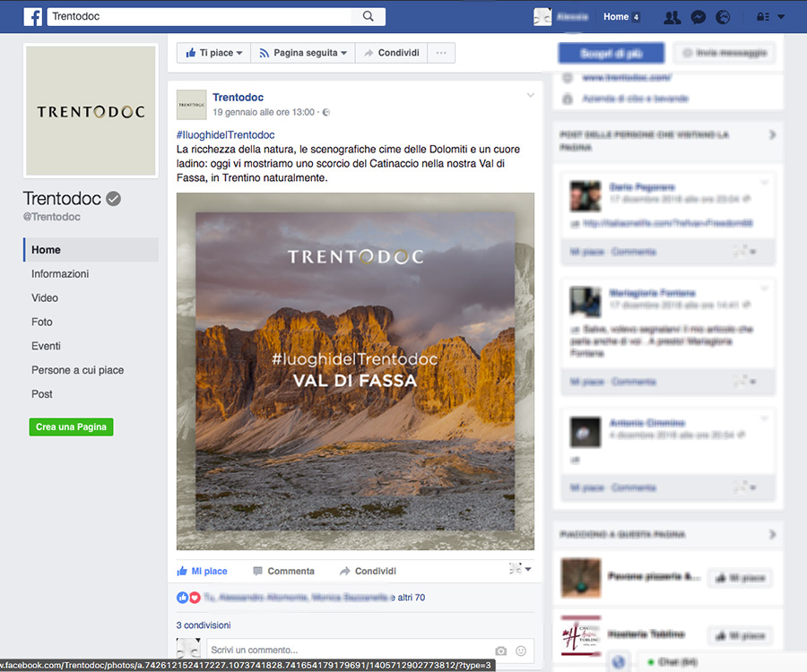Click the @Trentodoc username
This screenshot has height=672, width=807.
[51, 217]
